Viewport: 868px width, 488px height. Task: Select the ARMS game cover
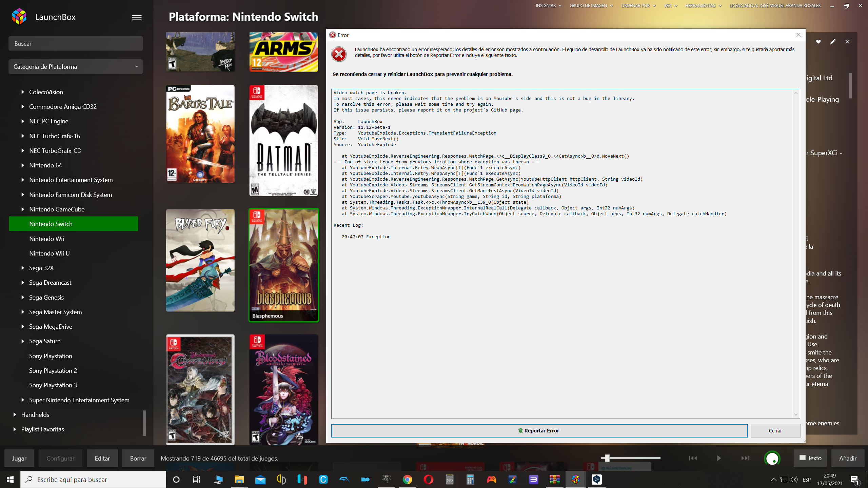pyautogui.click(x=284, y=52)
